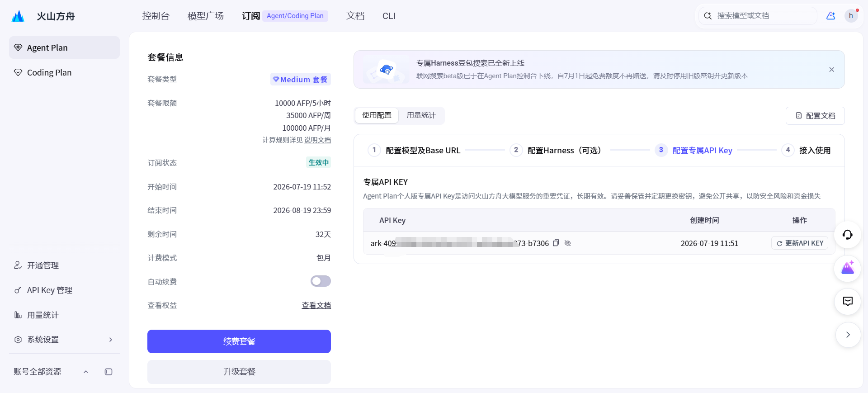
Task: Open 开通管理 in sidebar
Action: click(x=64, y=265)
